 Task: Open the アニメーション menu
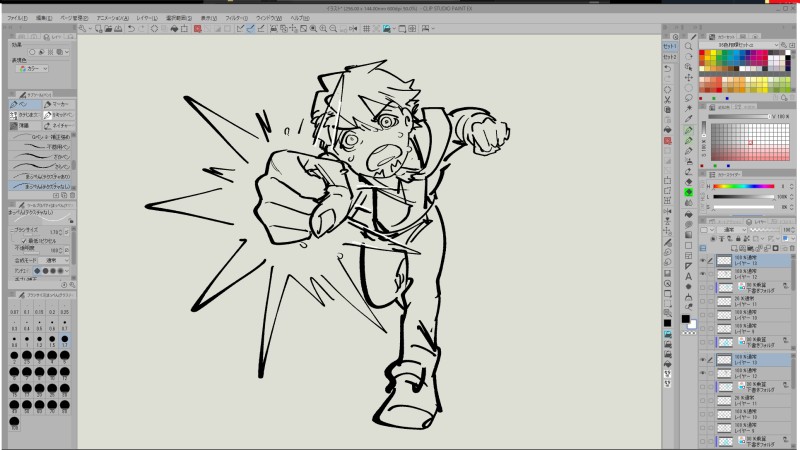point(113,18)
